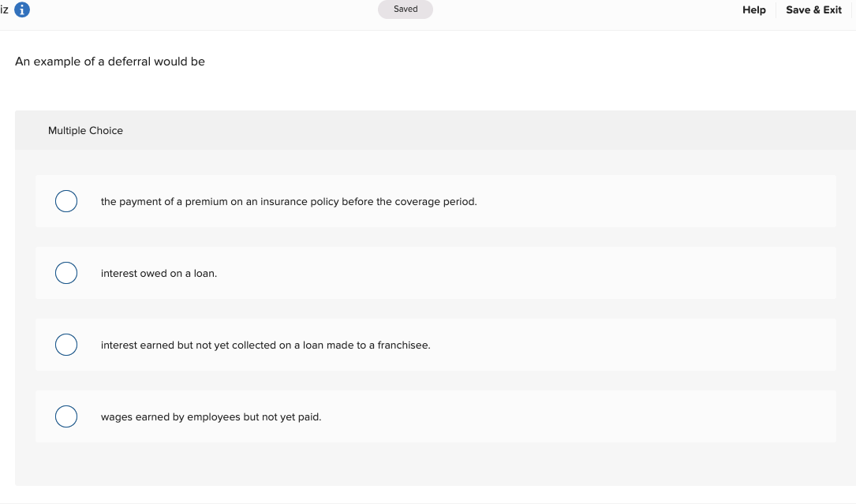Click Save & Exit in the header
This screenshot has width=856, height=504.
tap(813, 10)
